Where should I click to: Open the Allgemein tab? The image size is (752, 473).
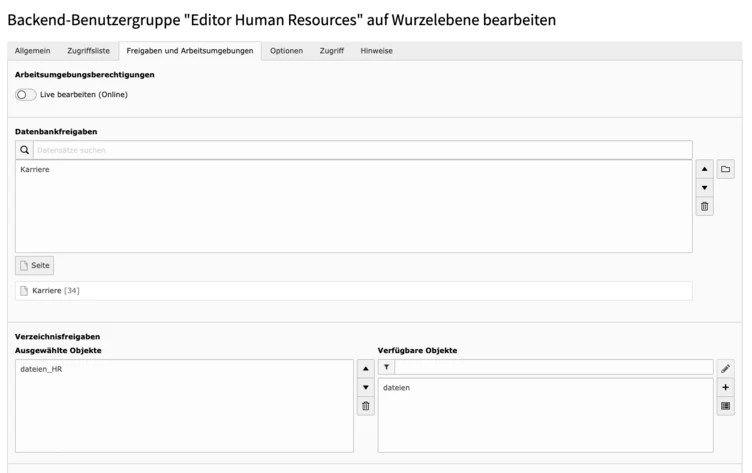tap(33, 51)
